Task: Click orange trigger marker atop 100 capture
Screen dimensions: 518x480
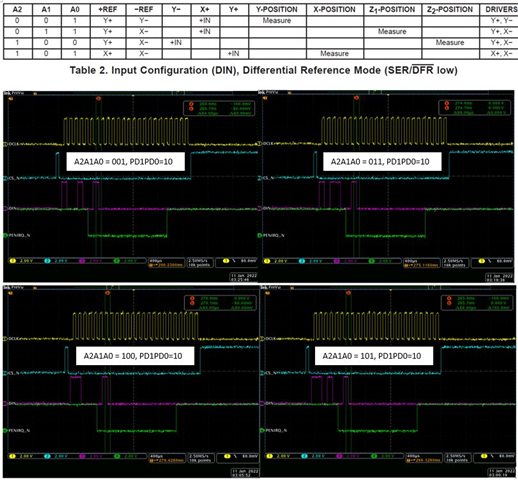Action: pos(107,293)
